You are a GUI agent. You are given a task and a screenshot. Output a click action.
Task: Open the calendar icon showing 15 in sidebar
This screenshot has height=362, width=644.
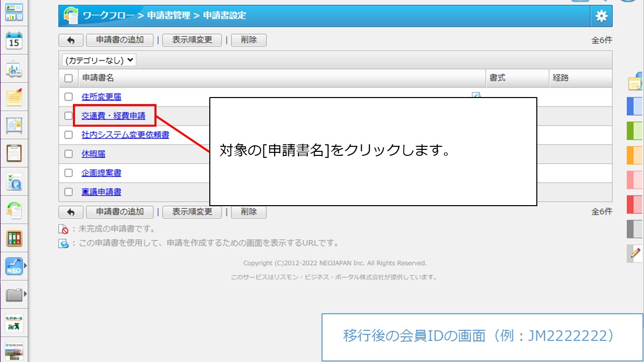(x=14, y=41)
